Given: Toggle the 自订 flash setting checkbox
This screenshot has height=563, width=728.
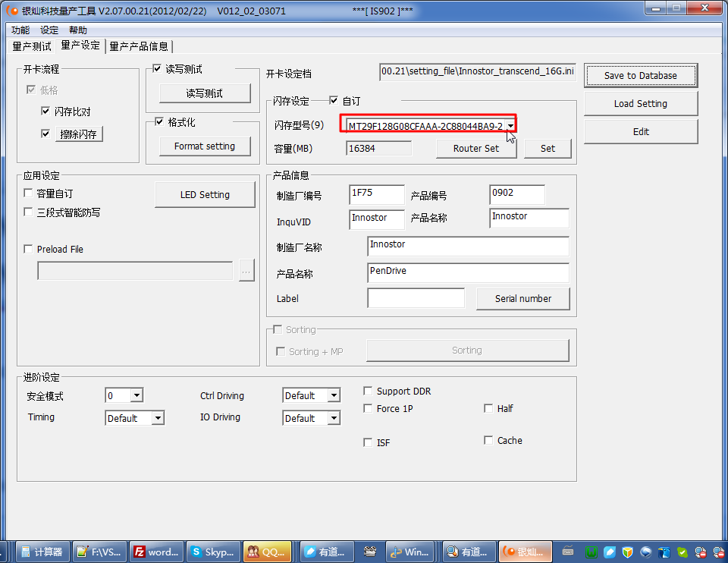Looking at the screenshot, I should pos(334,100).
